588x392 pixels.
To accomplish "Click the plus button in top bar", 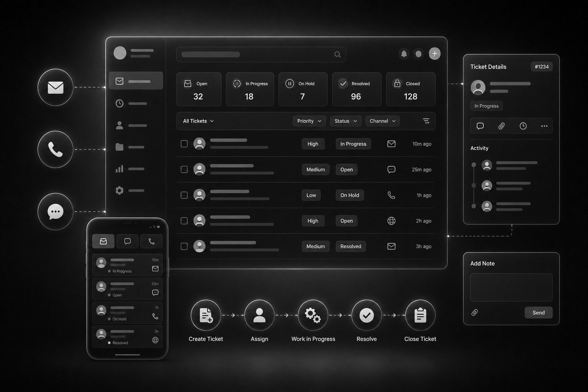I will pyautogui.click(x=434, y=54).
